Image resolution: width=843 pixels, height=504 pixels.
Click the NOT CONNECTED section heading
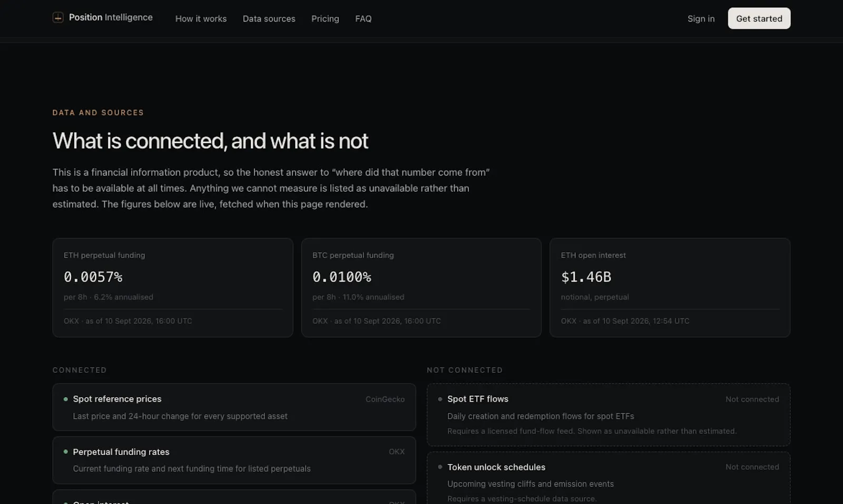(x=465, y=370)
